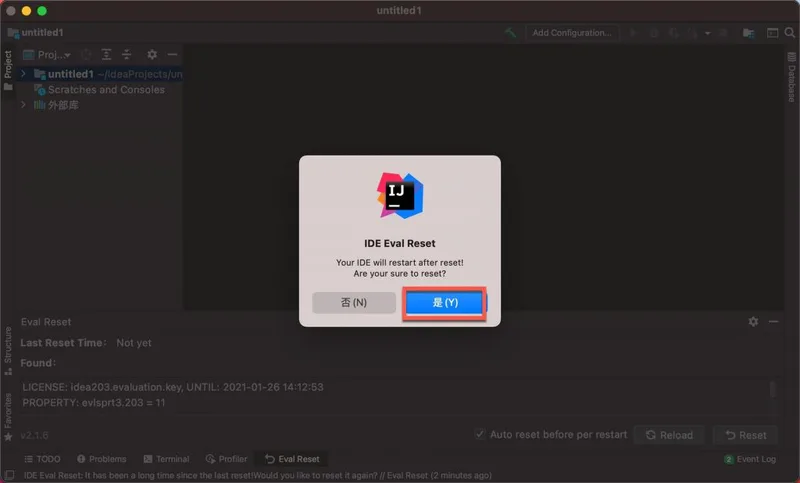This screenshot has height=483, width=800.
Task: Open the Event Log in status bar
Action: click(x=749, y=459)
